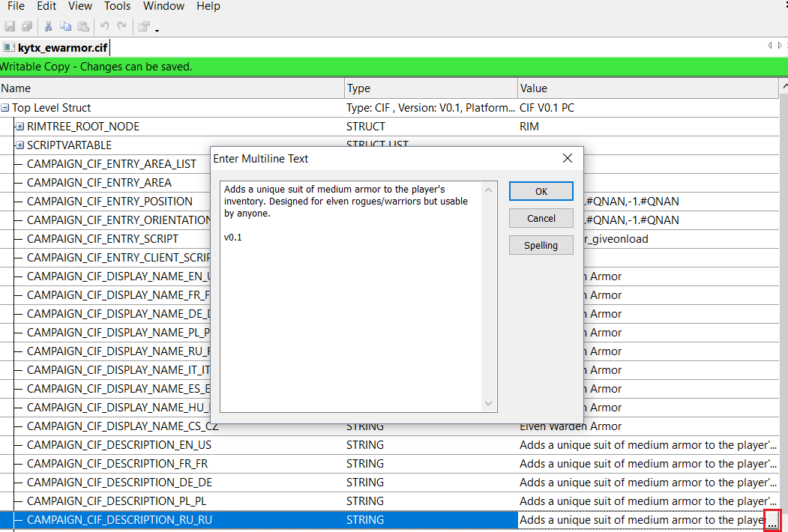788x532 pixels.
Task: Click the Type column header
Action: 431,88
